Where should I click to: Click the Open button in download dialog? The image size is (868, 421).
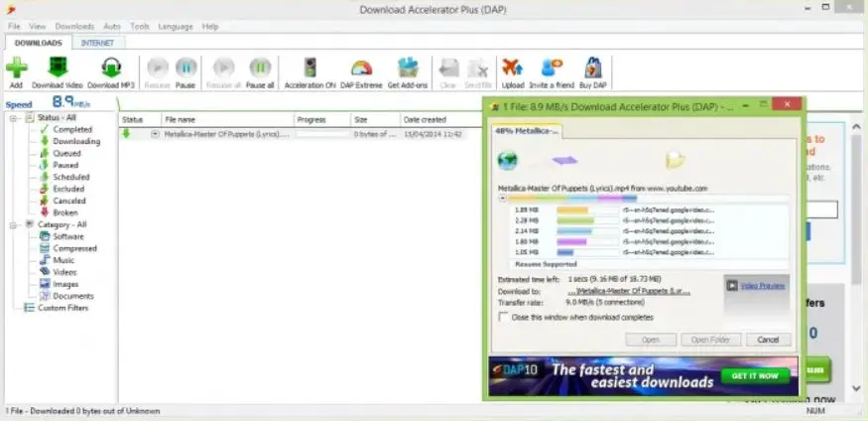651,340
